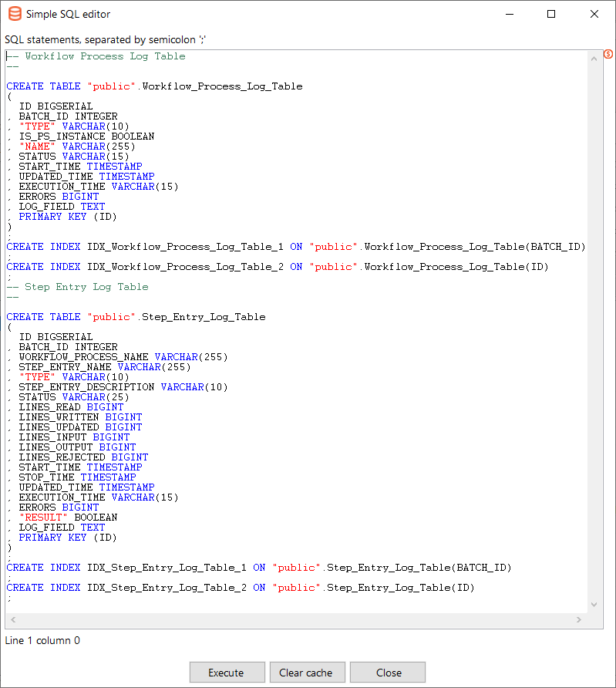
Task: Place cursor on the LINES_REJECTED BIGINT line
Action: pos(83,457)
